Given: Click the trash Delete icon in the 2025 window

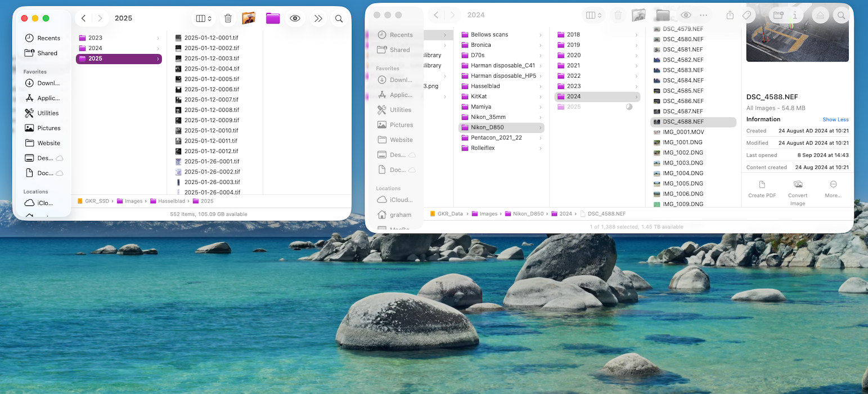Looking at the screenshot, I should (x=228, y=18).
